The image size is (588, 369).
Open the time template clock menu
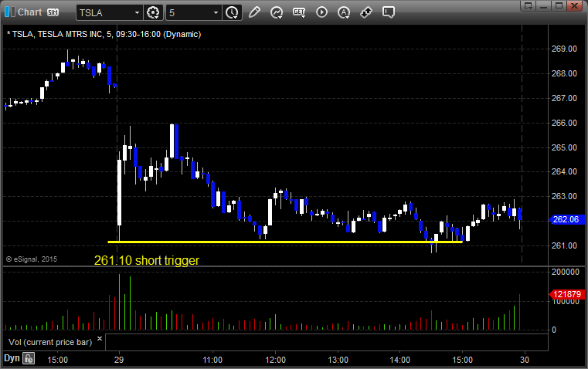[x=232, y=12]
